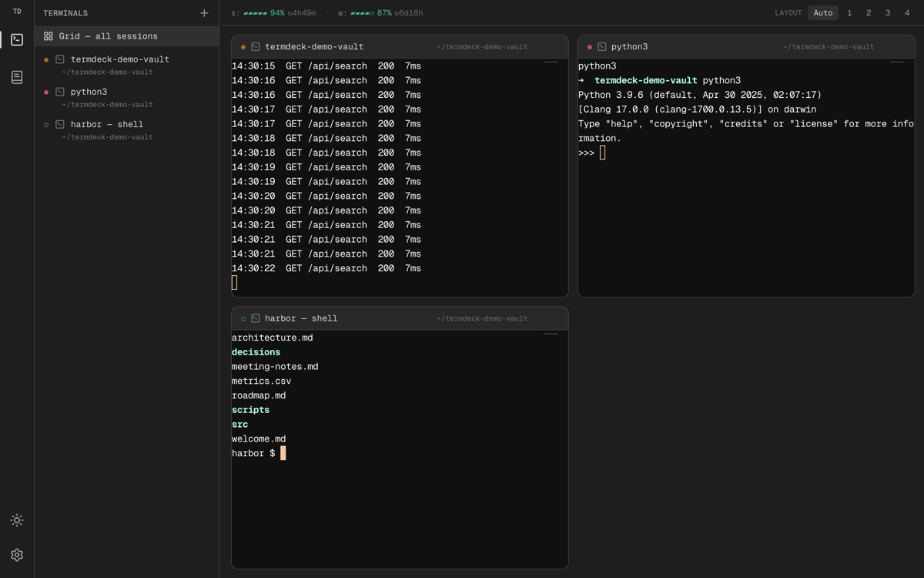Click the green ring in harbor — shell panel header
Image resolution: width=924 pixels, height=578 pixels.
click(243, 318)
